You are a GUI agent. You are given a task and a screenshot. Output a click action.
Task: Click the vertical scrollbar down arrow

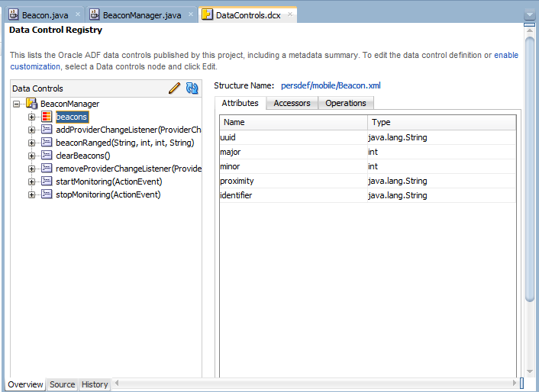tap(530, 371)
